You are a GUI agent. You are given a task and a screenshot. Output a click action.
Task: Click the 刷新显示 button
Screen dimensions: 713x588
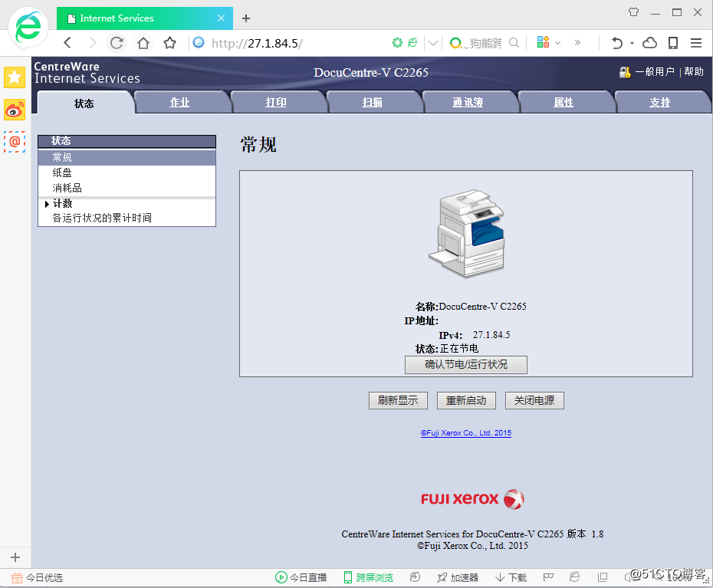(398, 400)
